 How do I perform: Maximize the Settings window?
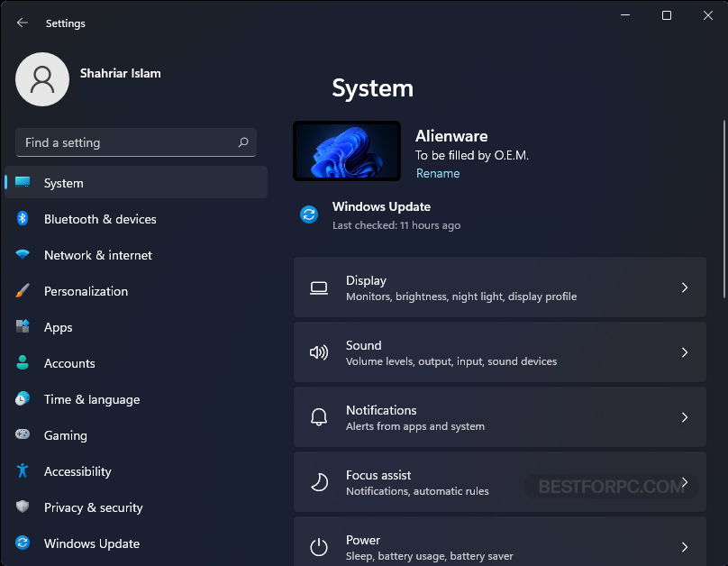[x=666, y=15]
